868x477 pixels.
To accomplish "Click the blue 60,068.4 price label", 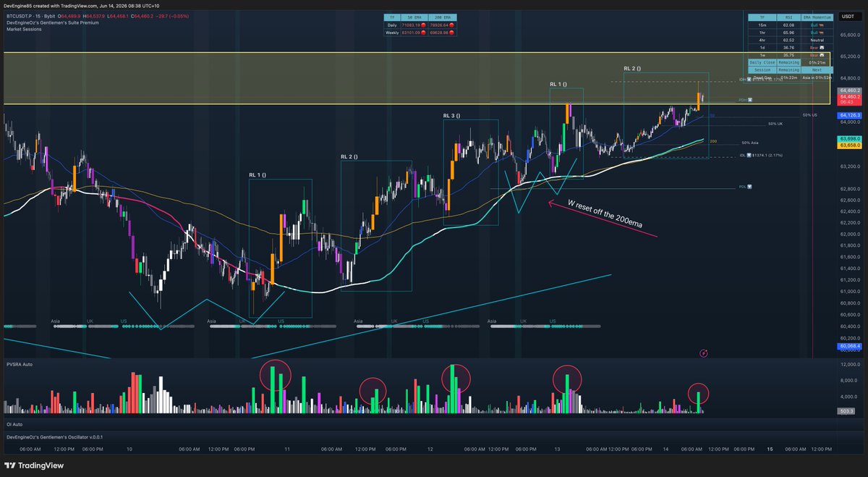I will [849, 346].
